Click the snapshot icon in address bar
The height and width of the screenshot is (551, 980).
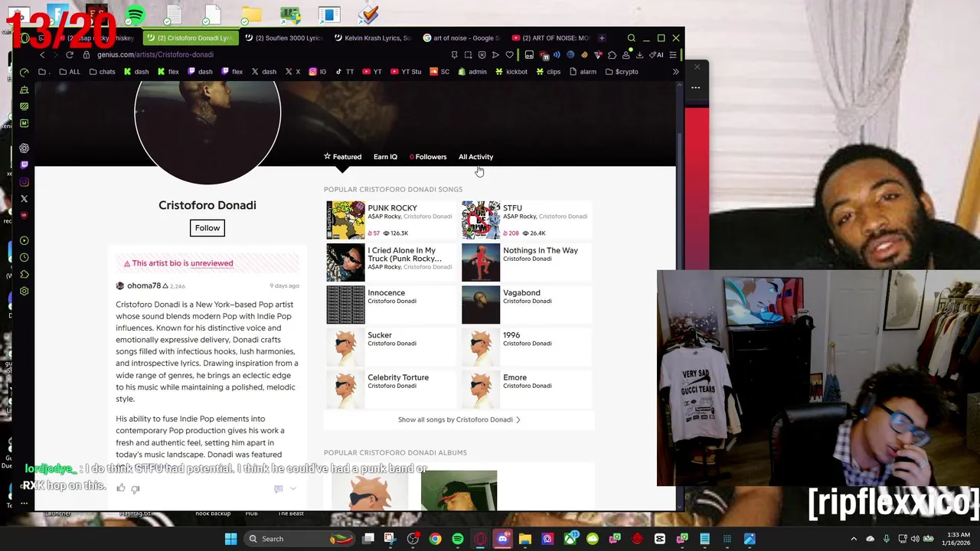[468, 55]
